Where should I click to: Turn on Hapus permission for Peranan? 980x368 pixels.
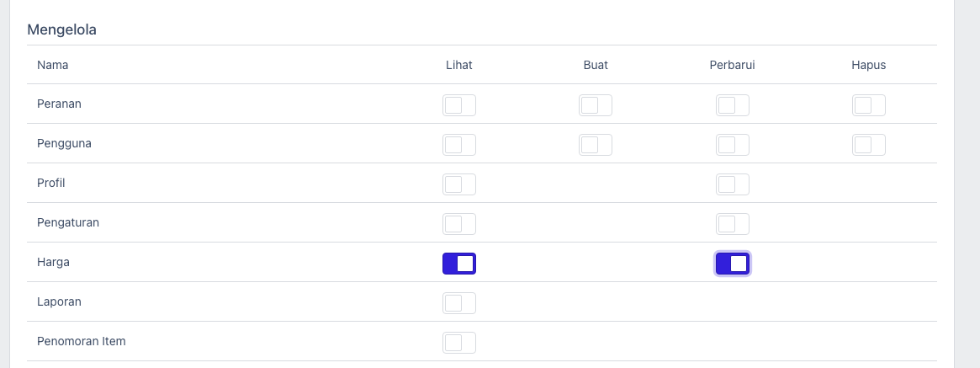(x=869, y=105)
